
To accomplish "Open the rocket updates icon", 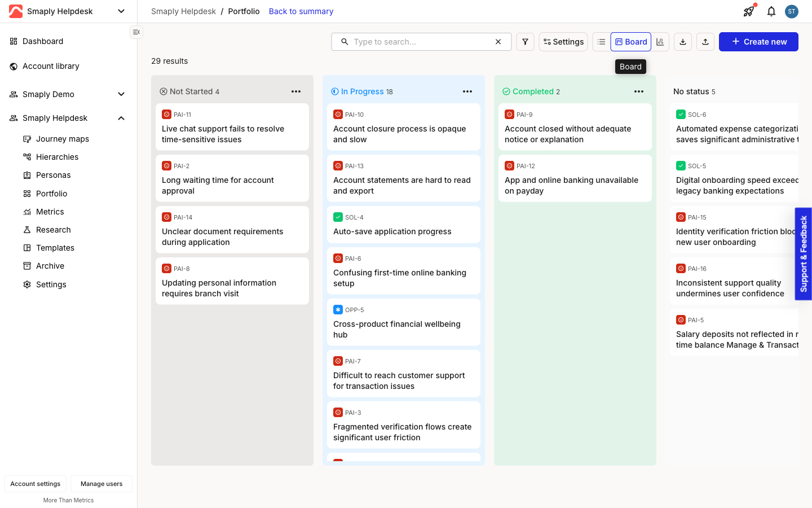I will tap(749, 11).
